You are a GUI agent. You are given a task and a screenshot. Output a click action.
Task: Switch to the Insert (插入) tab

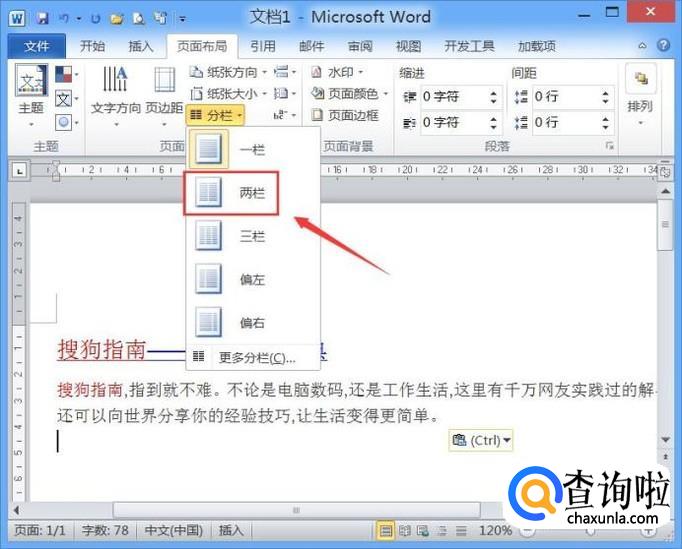tap(141, 46)
